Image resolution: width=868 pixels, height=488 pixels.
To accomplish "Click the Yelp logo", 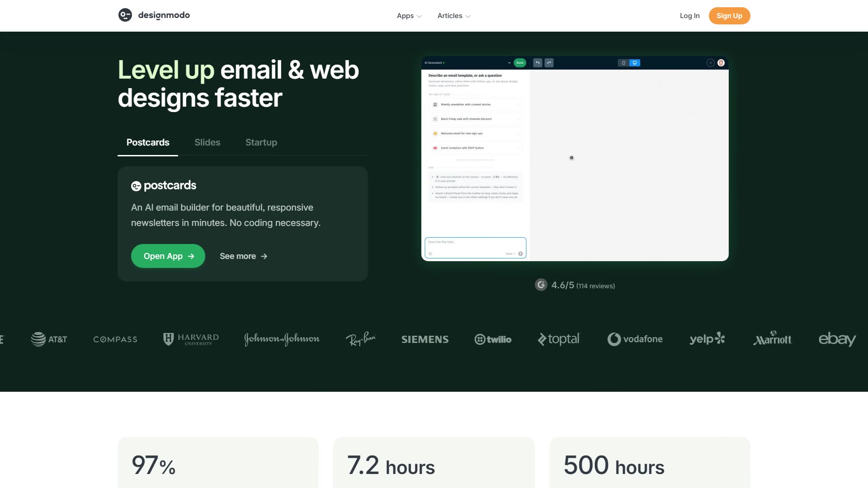I will coord(707,339).
